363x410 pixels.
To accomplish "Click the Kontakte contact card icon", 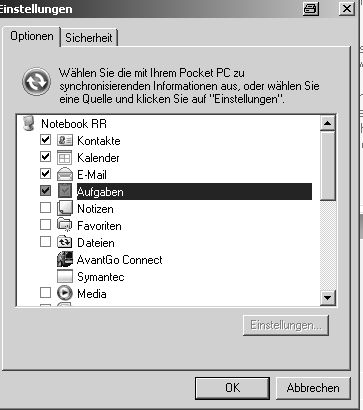I will click(x=65, y=141).
